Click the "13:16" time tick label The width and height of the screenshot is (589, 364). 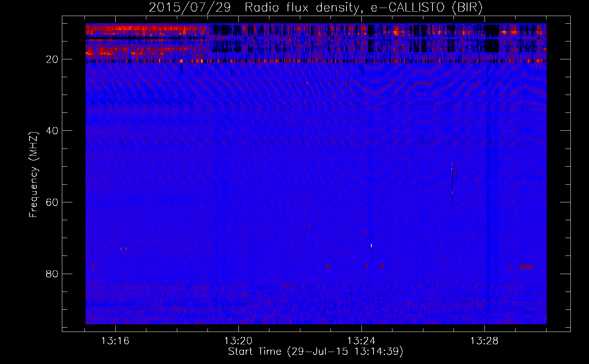click(x=115, y=341)
